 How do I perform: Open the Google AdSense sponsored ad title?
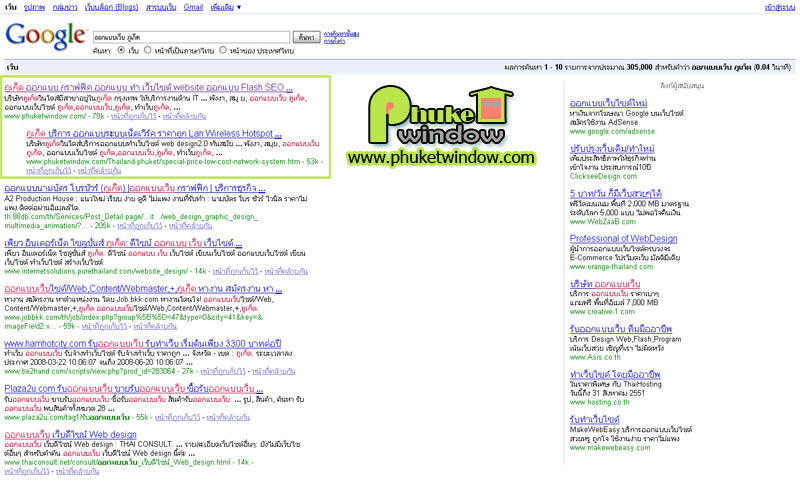608,103
